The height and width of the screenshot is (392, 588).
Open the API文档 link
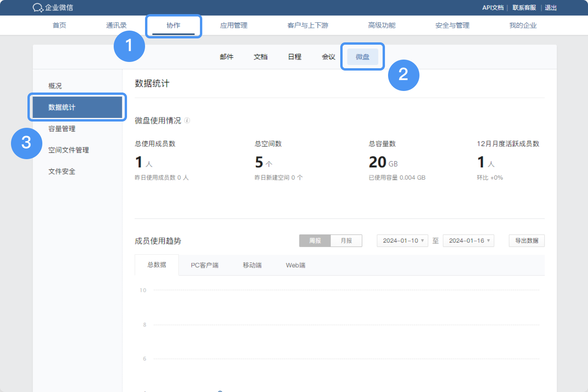coord(493,7)
